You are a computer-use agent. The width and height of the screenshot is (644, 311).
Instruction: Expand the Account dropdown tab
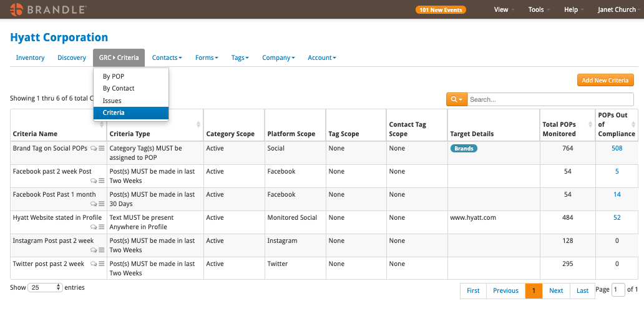(322, 58)
